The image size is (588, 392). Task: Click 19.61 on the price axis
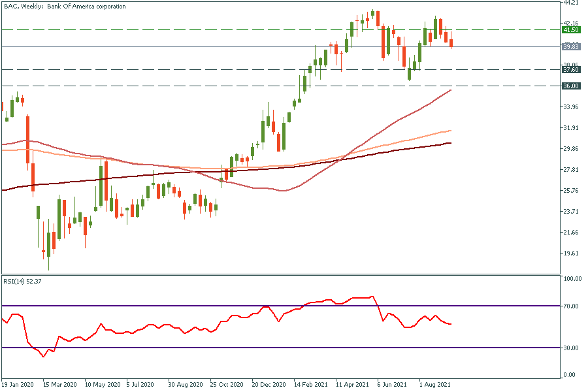pyautogui.click(x=571, y=253)
